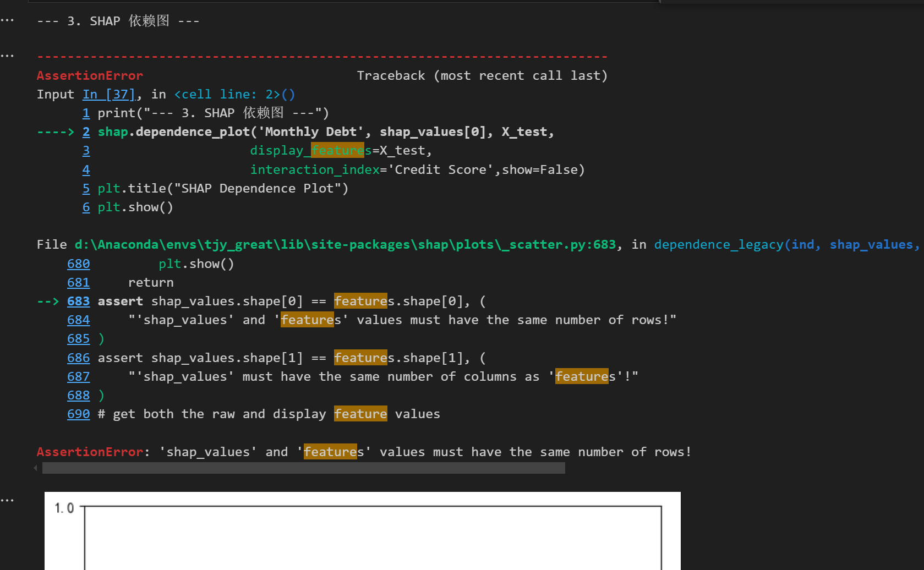This screenshot has height=570, width=924.
Task: Click the '<cell line: 2>()' text
Action: point(234,95)
